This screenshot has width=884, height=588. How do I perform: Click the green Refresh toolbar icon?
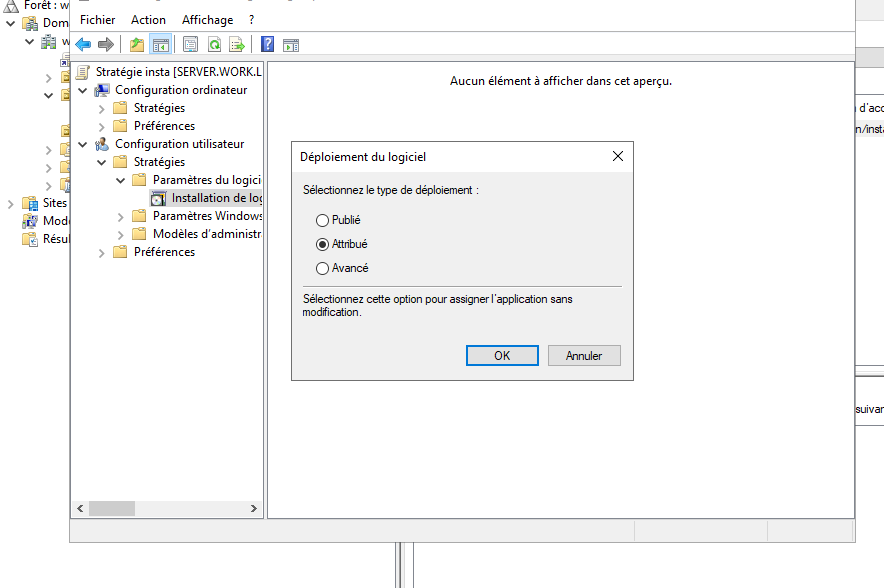pos(214,44)
